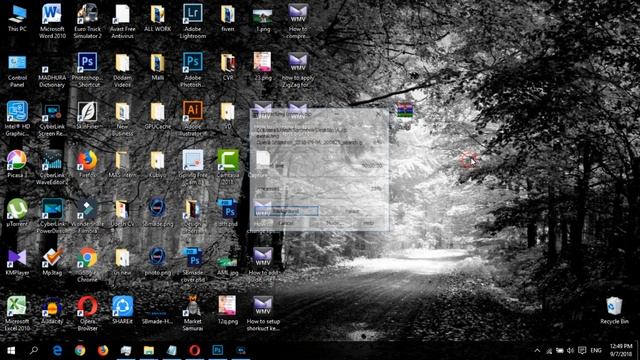Click the Background button in extraction dialog
Viewport: 640px width, 360px height.
click(286, 211)
